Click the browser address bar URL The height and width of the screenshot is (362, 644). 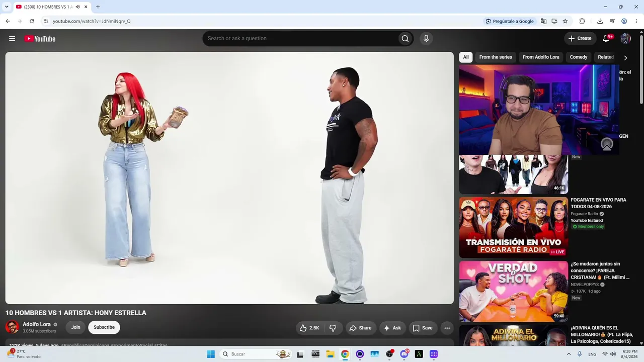pyautogui.click(x=92, y=21)
